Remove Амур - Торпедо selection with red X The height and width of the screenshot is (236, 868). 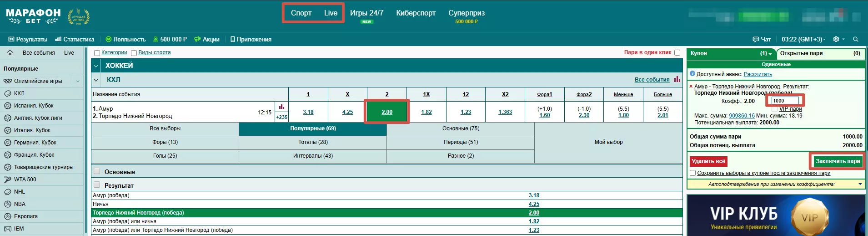point(691,86)
